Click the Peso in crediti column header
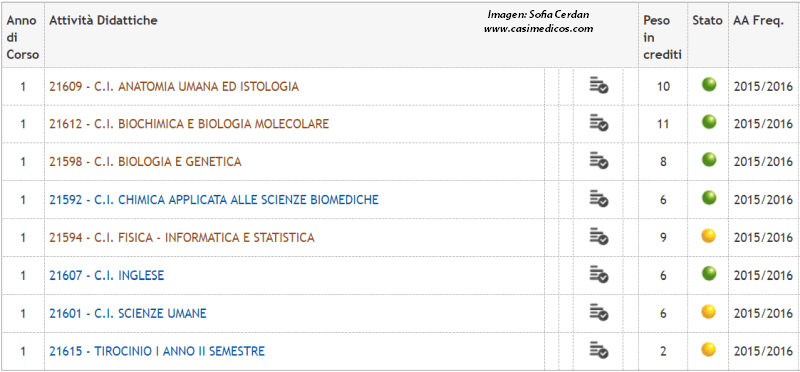 (662, 38)
